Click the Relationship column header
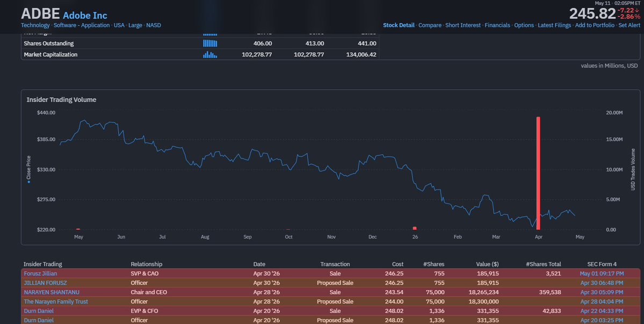This screenshot has height=324, width=644. pyautogui.click(x=147, y=264)
